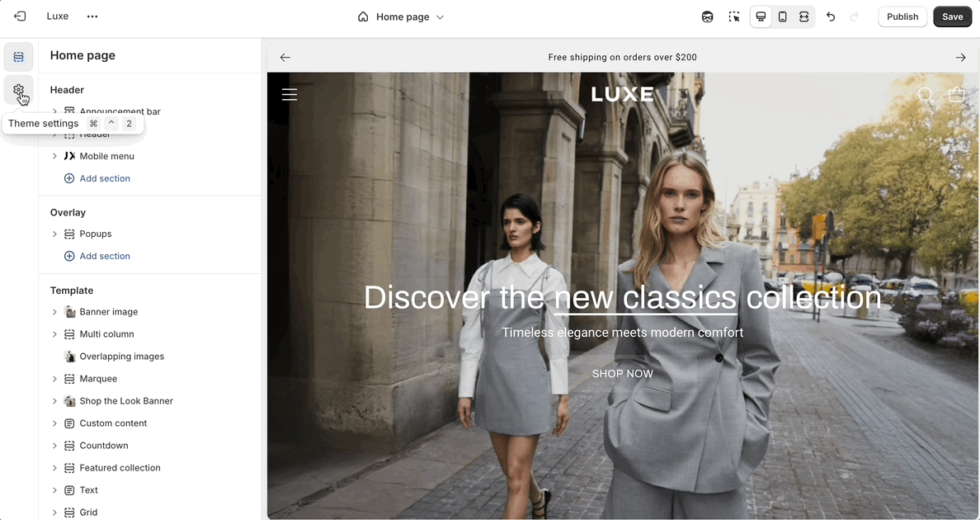Open the Theme settings gear icon
The height and width of the screenshot is (520, 980).
(18, 90)
